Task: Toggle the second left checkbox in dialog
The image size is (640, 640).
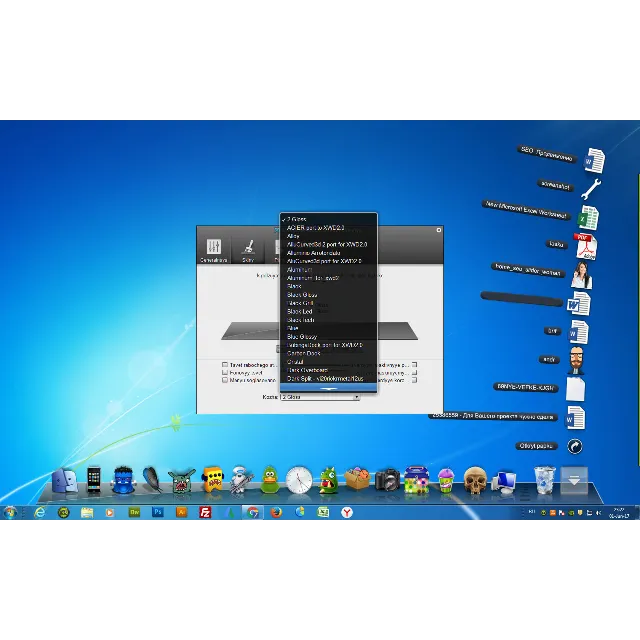Action: point(225,372)
